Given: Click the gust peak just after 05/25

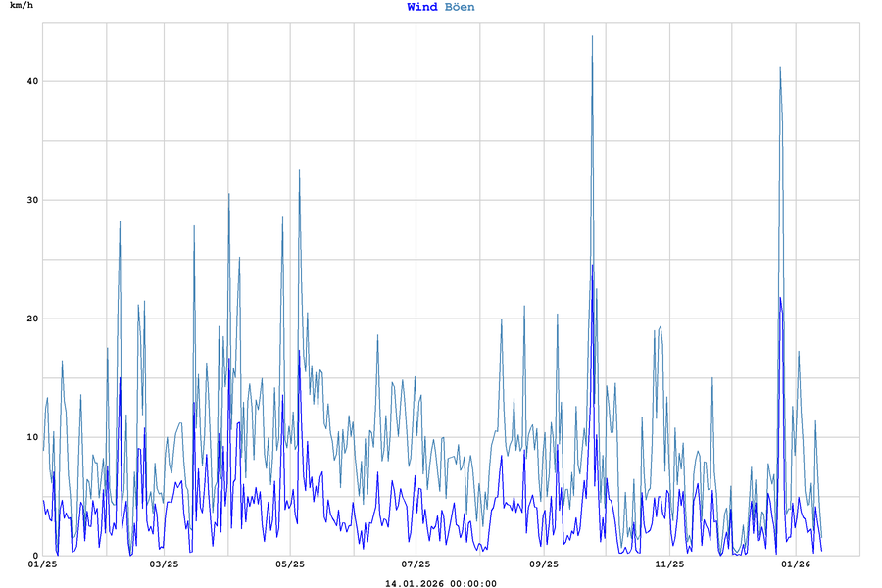Looking at the screenshot, I should click(299, 171).
